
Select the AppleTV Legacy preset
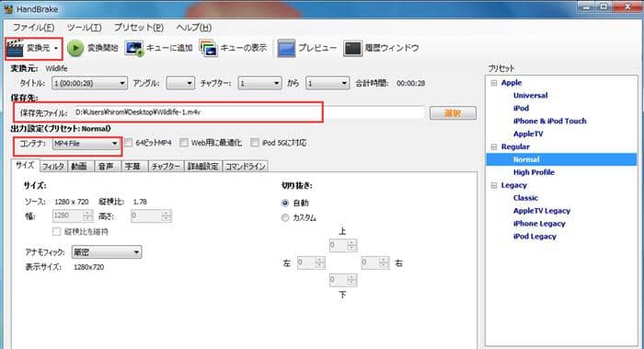pyautogui.click(x=542, y=211)
